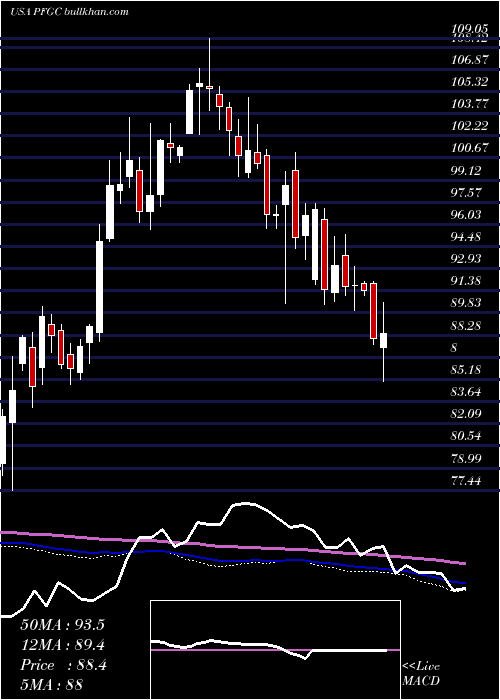
Task: Click the 105.32 price axis label
Action: 470,82
